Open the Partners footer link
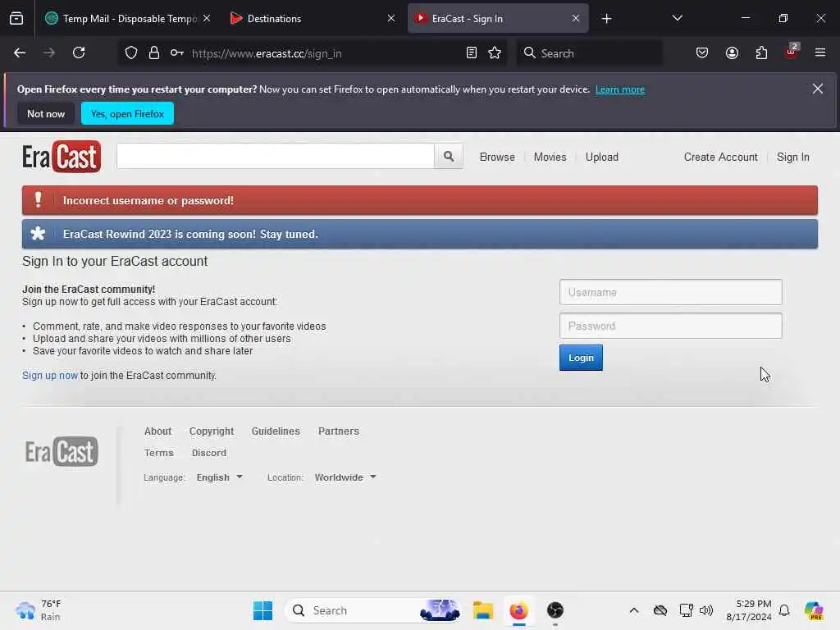Image resolution: width=840 pixels, height=630 pixels. 339,431
